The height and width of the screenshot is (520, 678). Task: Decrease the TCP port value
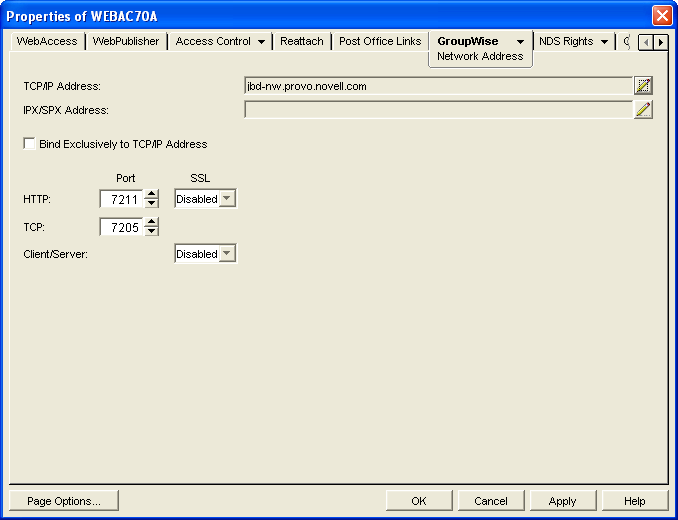click(x=151, y=231)
